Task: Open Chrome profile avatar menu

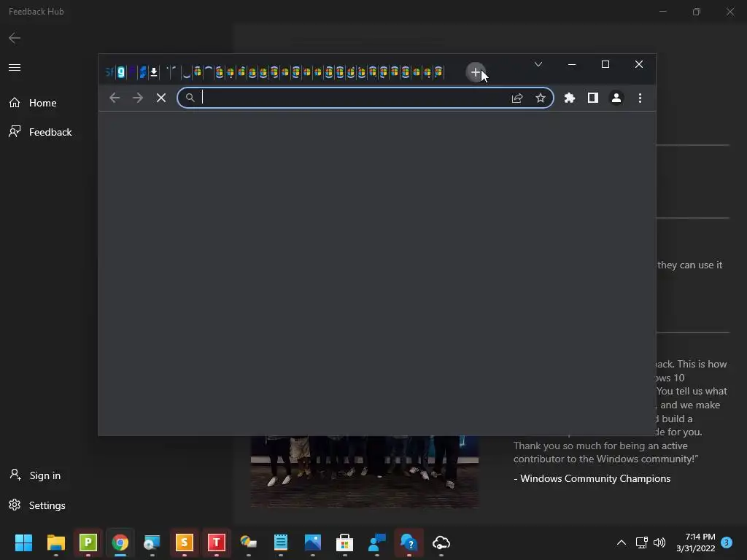Action: click(616, 98)
